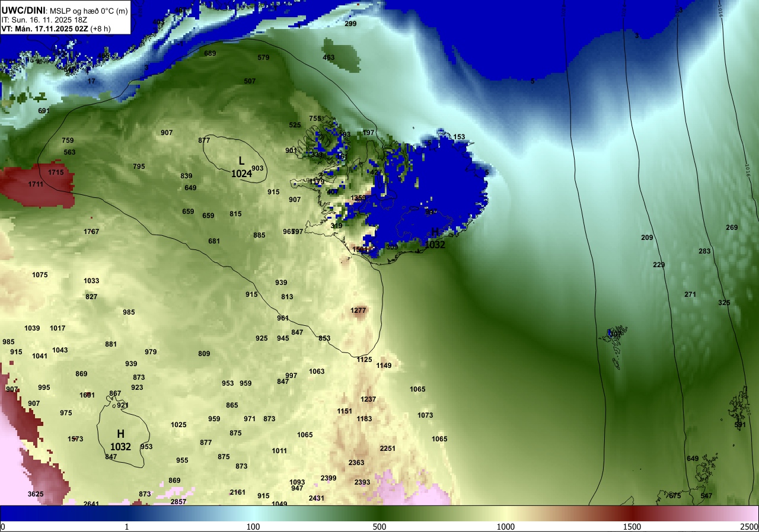Click the 1277 height value
This screenshot has height=532, width=759.
coord(358,310)
